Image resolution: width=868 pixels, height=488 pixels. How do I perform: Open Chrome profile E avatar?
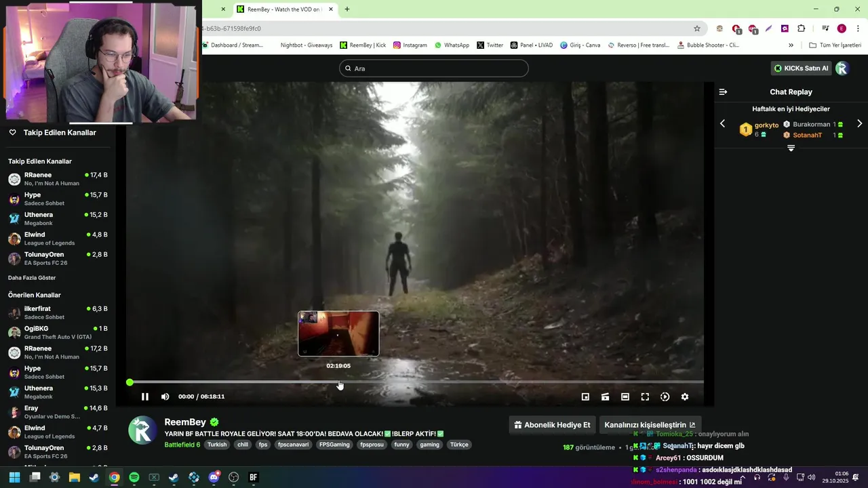(842, 28)
